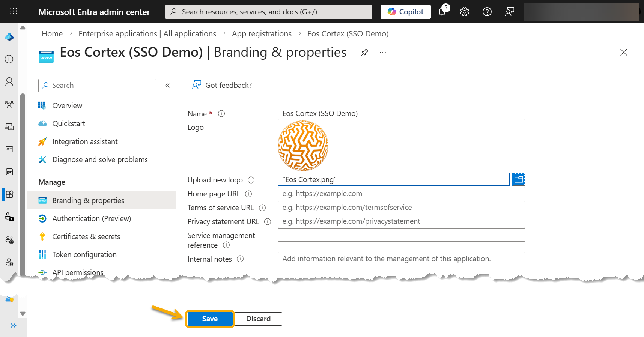Show info tooltip for Home page URL
The width and height of the screenshot is (644, 337).
tap(248, 194)
